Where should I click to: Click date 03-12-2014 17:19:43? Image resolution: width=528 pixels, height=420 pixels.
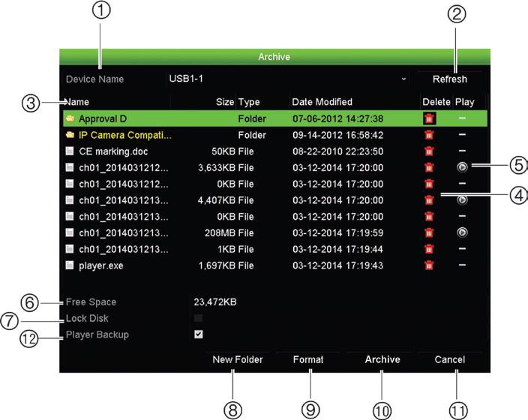[x=337, y=265]
